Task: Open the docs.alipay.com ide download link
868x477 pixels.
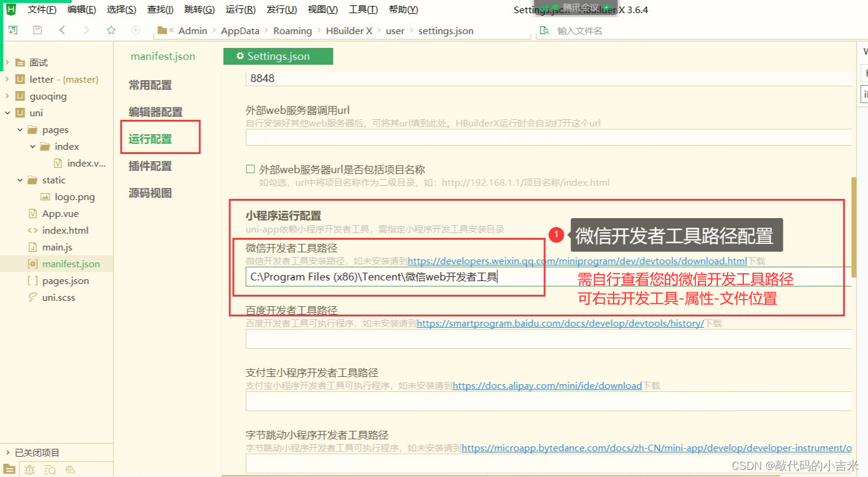Action: (x=547, y=386)
